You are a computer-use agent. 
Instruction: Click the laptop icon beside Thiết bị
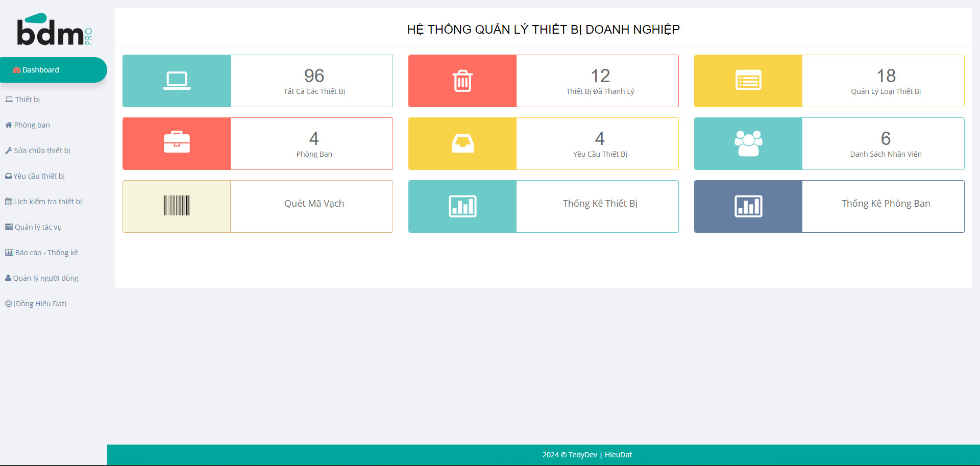(9, 100)
